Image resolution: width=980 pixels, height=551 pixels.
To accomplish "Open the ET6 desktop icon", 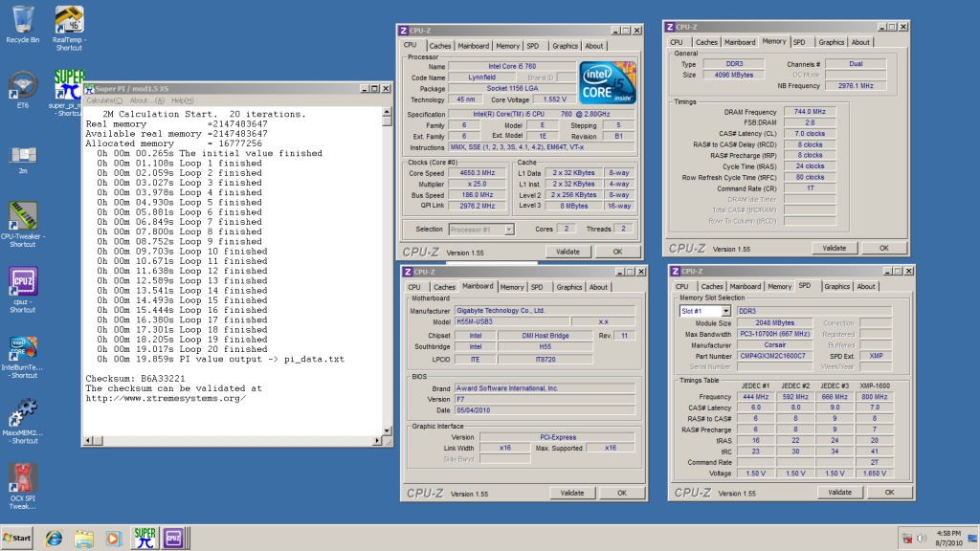I will pyautogui.click(x=21, y=85).
